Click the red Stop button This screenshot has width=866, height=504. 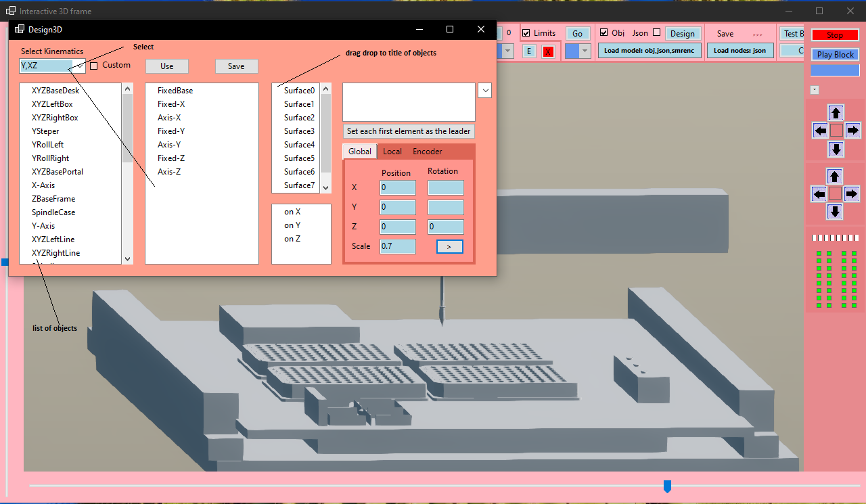tap(835, 35)
